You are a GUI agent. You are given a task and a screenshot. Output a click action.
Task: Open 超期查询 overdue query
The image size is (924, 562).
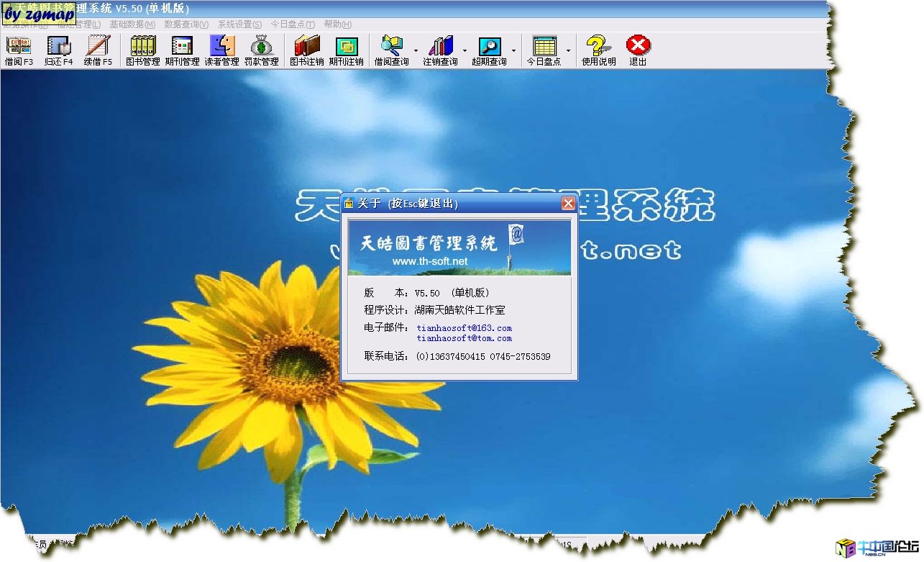pos(489,51)
